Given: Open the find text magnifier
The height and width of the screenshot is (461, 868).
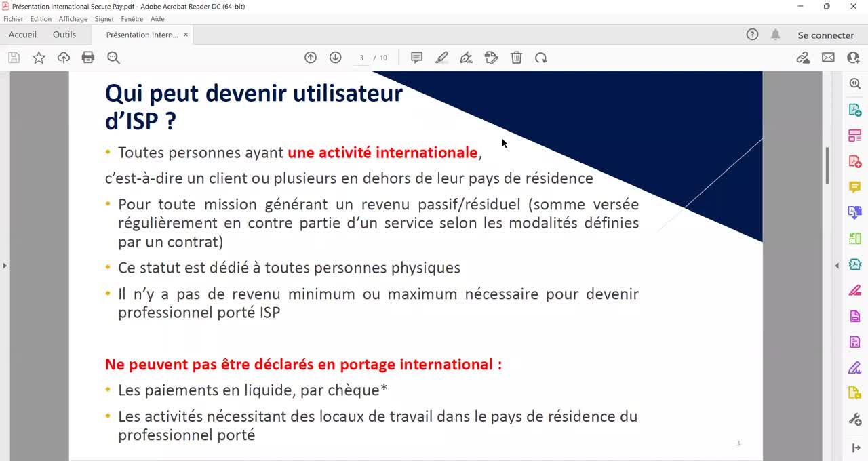Looking at the screenshot, I should [113, 58].
